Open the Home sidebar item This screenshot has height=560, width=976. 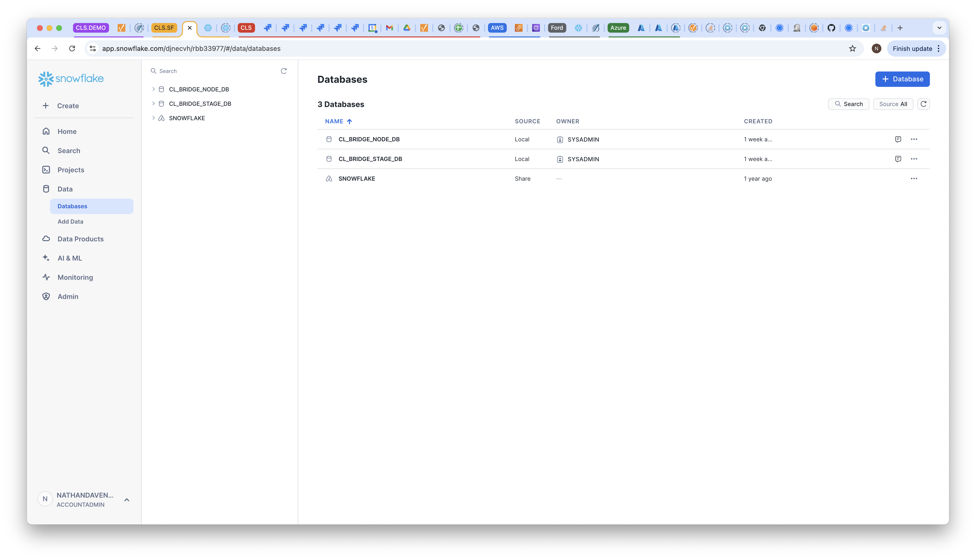coord(67,131)
